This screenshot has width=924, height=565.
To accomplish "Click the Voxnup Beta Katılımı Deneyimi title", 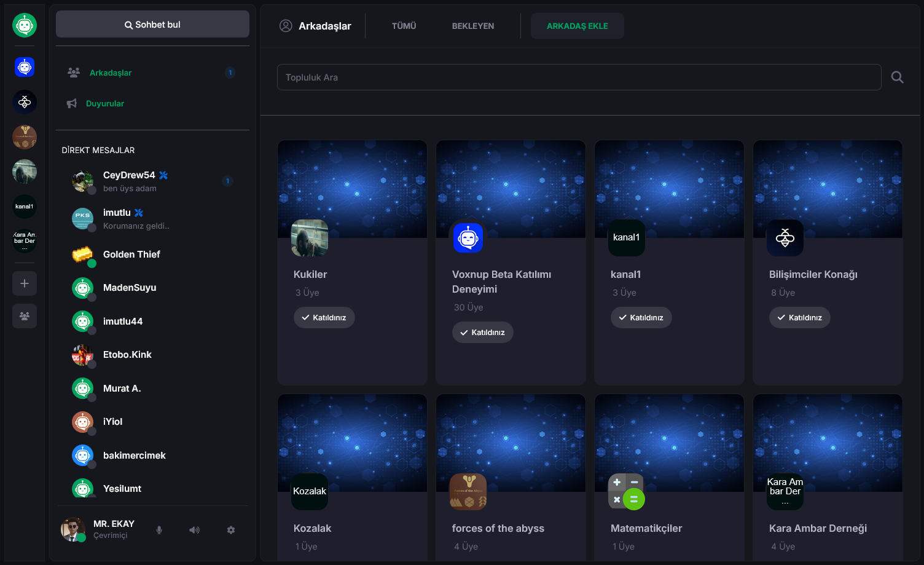I will 501,282.
